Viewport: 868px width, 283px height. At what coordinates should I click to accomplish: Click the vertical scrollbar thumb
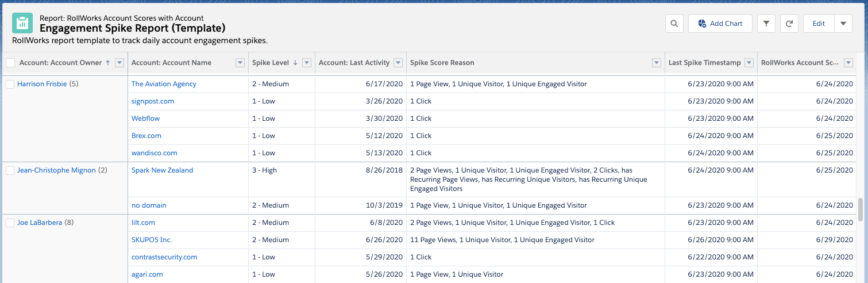860,209
